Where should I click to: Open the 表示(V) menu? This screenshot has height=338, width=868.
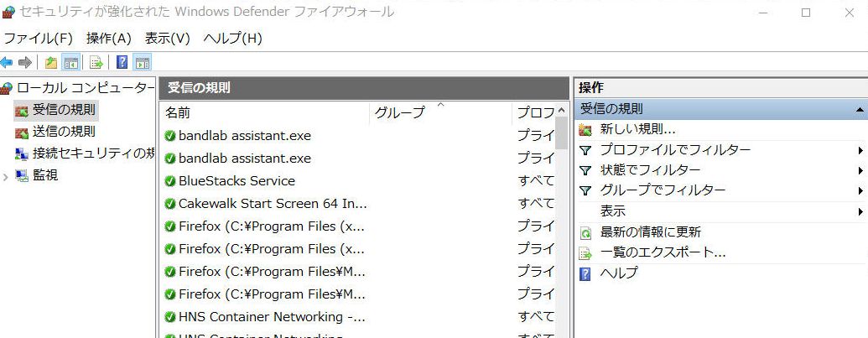click(167, 39)
